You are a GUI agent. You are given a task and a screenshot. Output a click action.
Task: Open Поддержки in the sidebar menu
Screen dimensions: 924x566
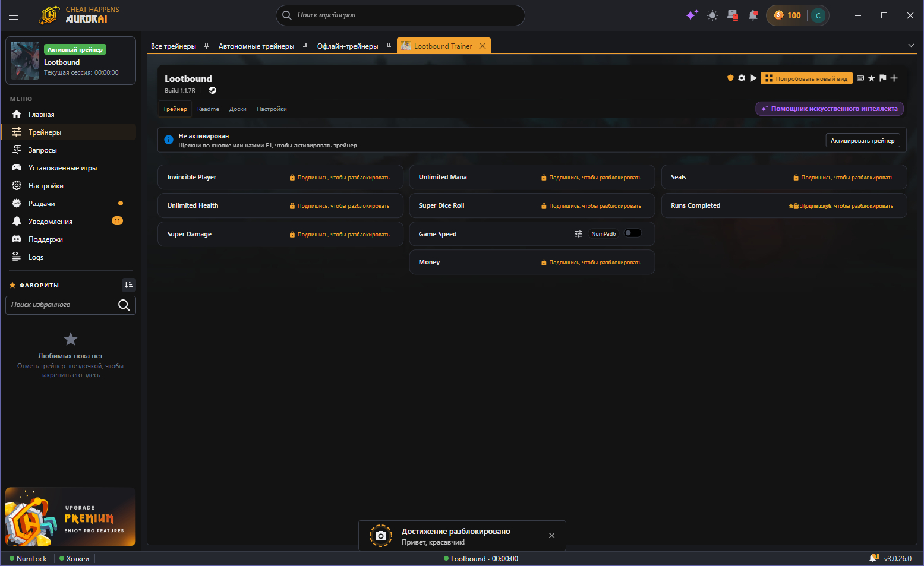click(x=71, y=239)
